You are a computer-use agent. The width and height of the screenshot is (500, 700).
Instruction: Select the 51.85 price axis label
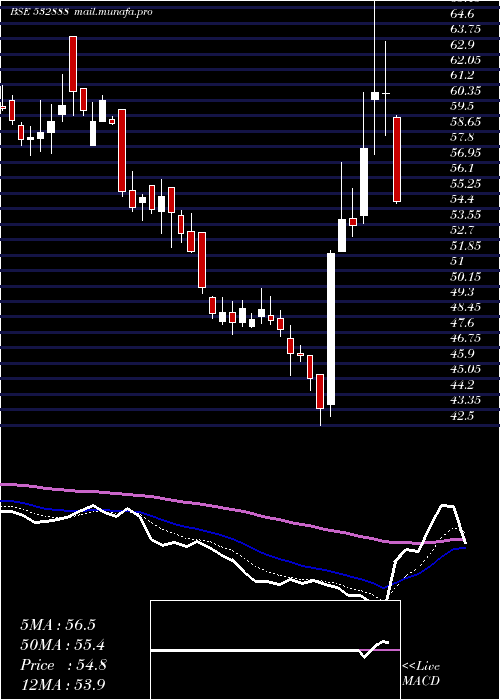466,246
